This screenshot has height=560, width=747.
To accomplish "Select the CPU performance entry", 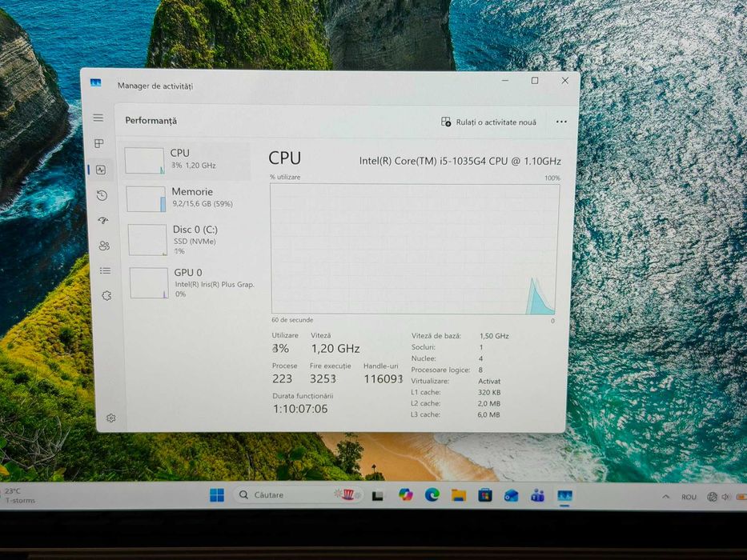I will pos(187,161).
